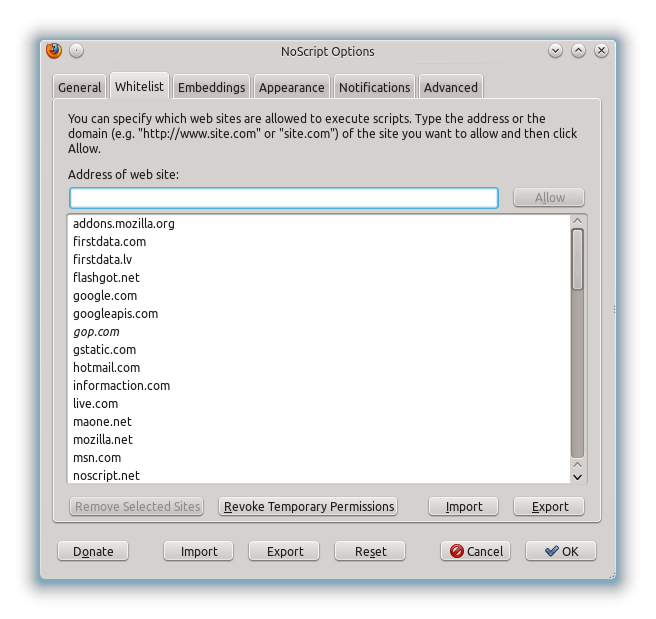
Task: Select the hotmail.com entry
Action: click(x=319, y=368)
